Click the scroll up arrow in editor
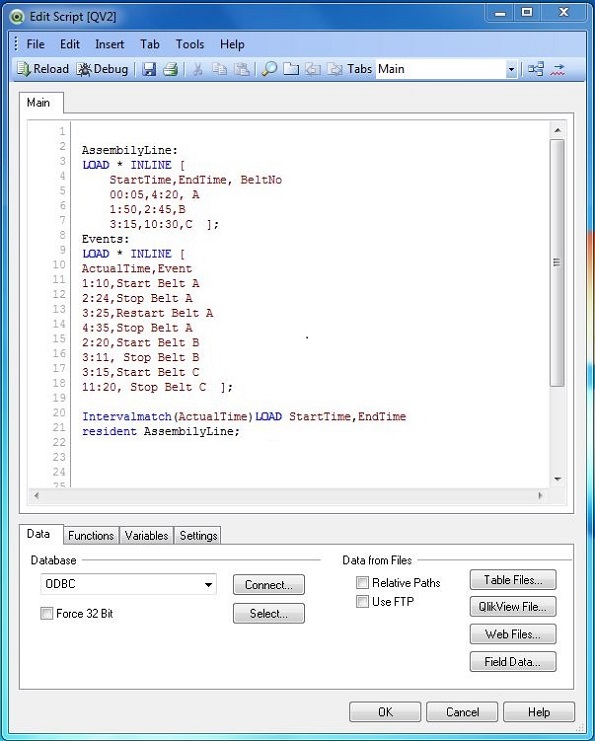 (x=558, y=130)
